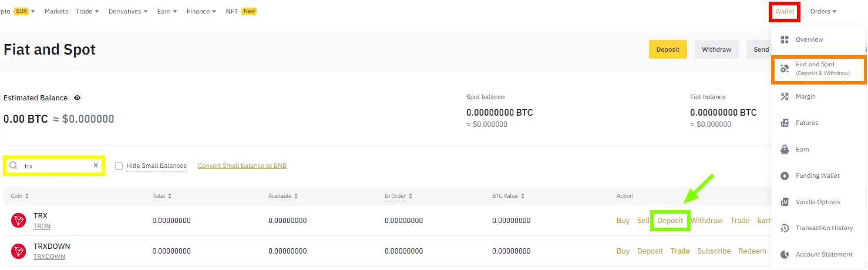The width and height of the screenshot is (868, 270).
Task: Click Deposit in the TRXDOWN row
Action: point(650,251)
